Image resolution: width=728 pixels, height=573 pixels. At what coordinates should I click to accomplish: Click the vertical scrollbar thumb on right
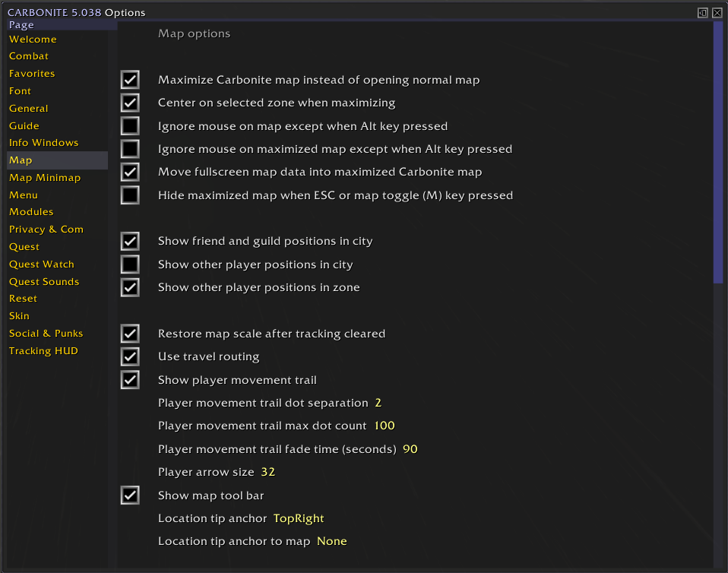pos(718,152)
